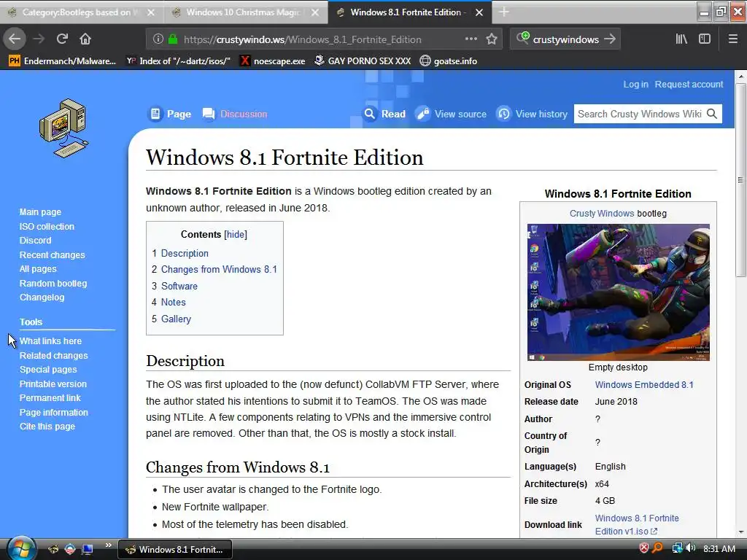This screenshot has height=560, width=747.
Task: Open Random bootleg sidebar link
Action: pos(53,284)
